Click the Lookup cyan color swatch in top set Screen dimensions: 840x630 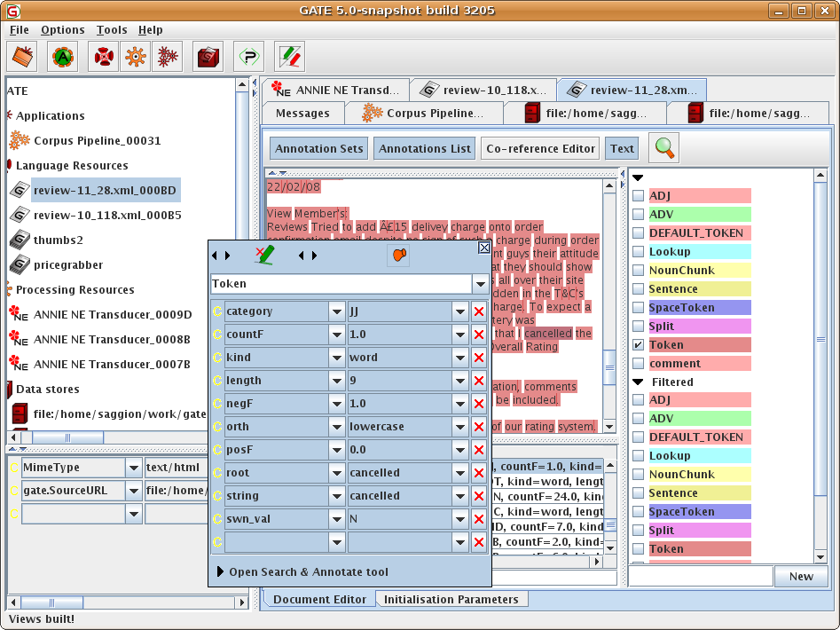point(700,252)
